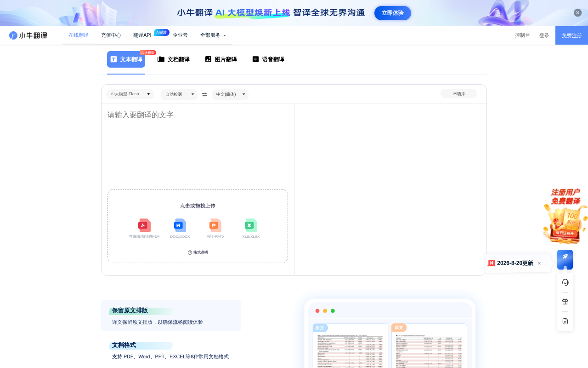The width and height of the screenshot is (588, 368).
Task: Open the 中文(简体) target language dropdown
Action: pyautogui.click(x=230, y=94)
